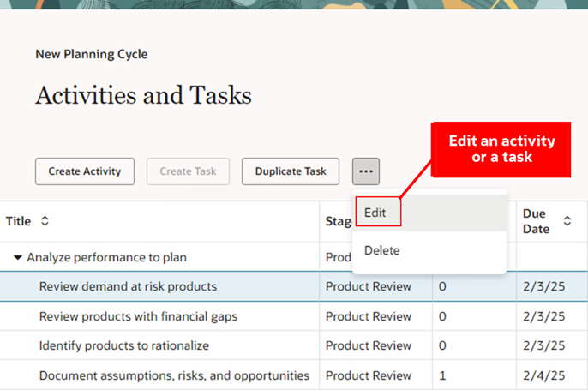Click the Due Date column header
This screenshot has width=588, height=390.
pos(538,221)
